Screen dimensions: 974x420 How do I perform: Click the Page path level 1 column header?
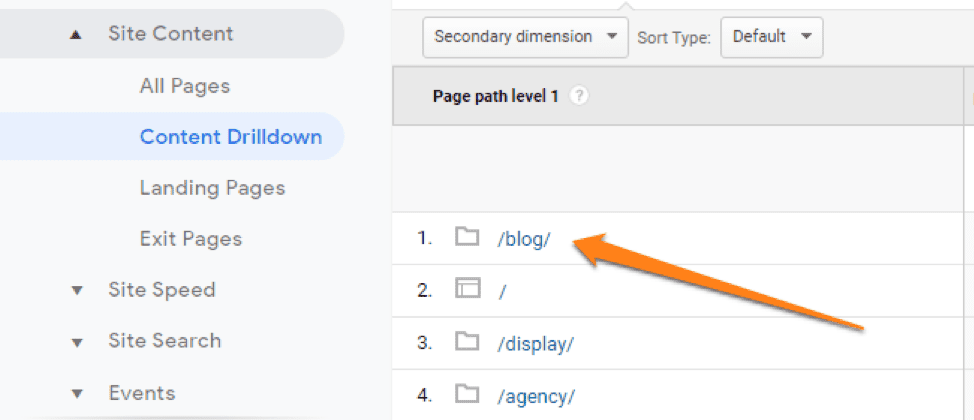click(495, 96)
